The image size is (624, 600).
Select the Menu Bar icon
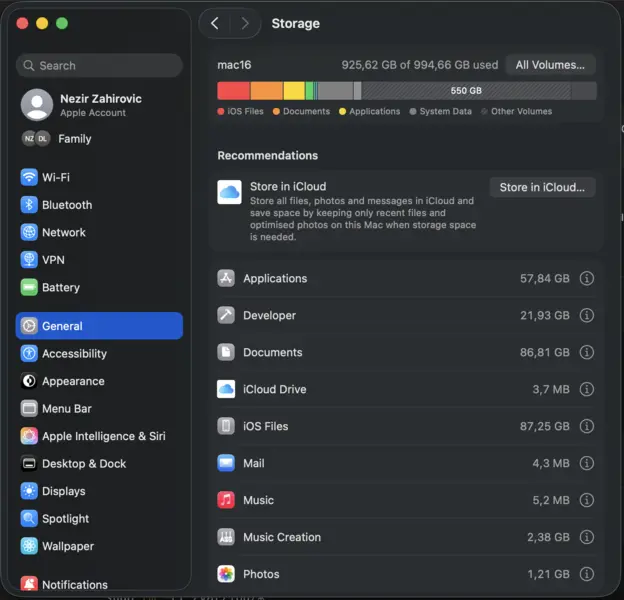click(x=29, y=408)
